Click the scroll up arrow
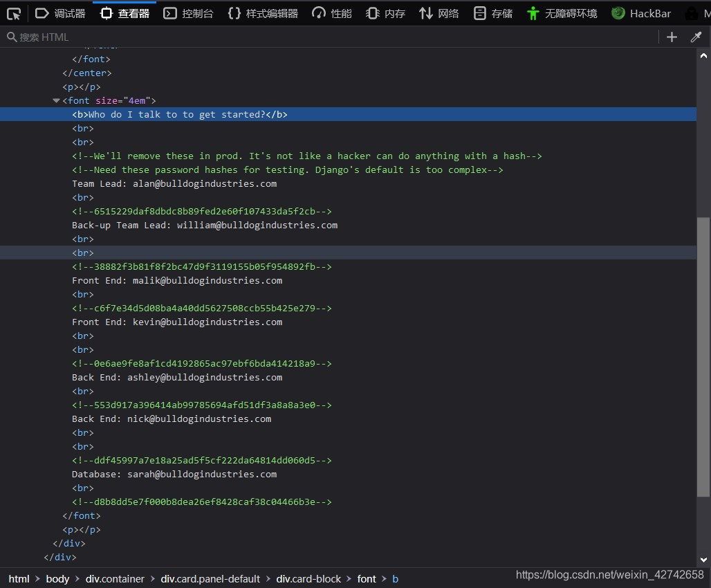The height and width of the screenshot is (588, 711). (704, 56)
